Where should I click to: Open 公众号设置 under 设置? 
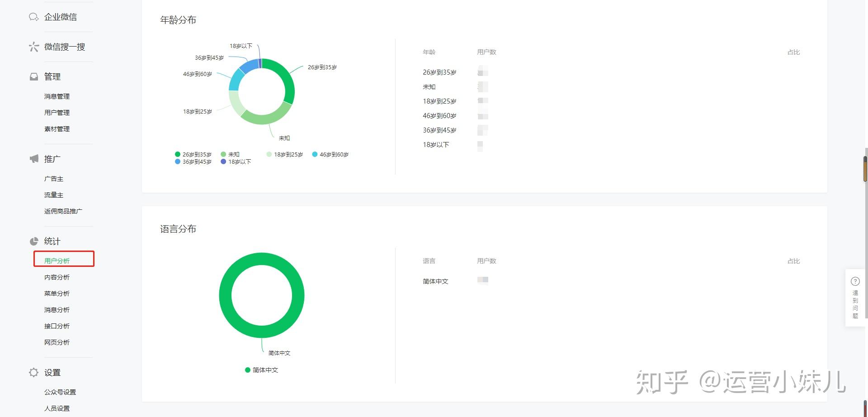coord(60,392)
